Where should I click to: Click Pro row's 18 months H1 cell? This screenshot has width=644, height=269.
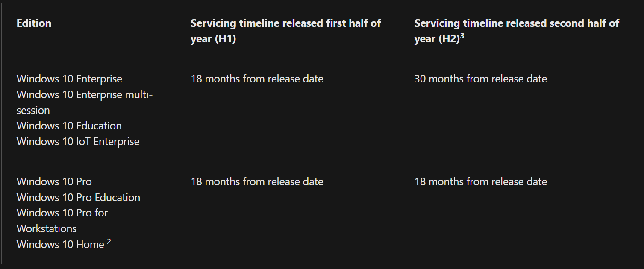pyautogui.click(x=257, y=182)
